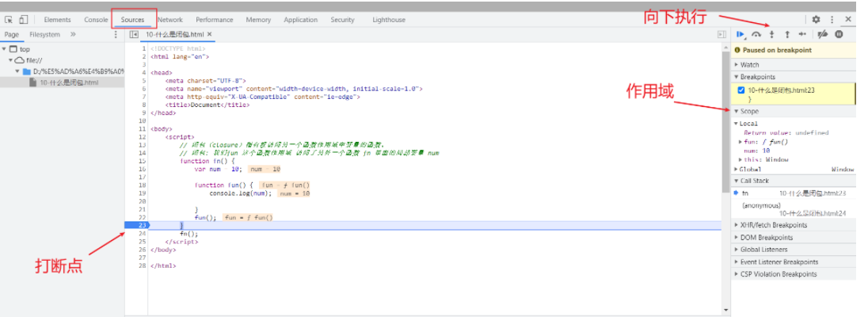Close the 10-什么是闭包.html editor tab

click(x=209, y=34)
